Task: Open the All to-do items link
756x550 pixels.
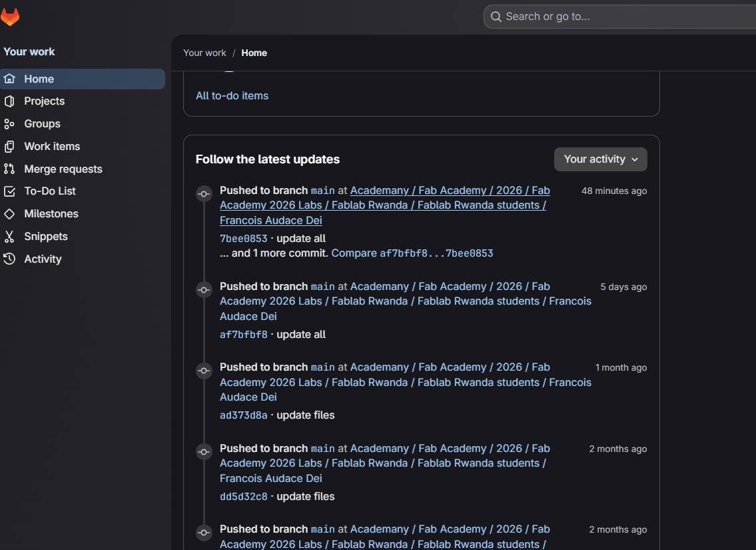Action: (x=232, y=95)
